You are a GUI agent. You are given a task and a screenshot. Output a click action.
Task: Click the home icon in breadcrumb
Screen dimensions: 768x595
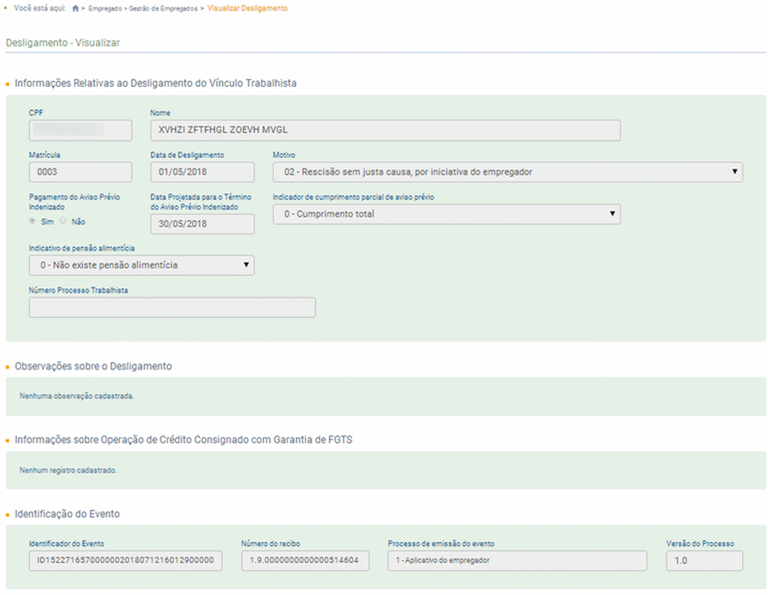pos(75,9)
